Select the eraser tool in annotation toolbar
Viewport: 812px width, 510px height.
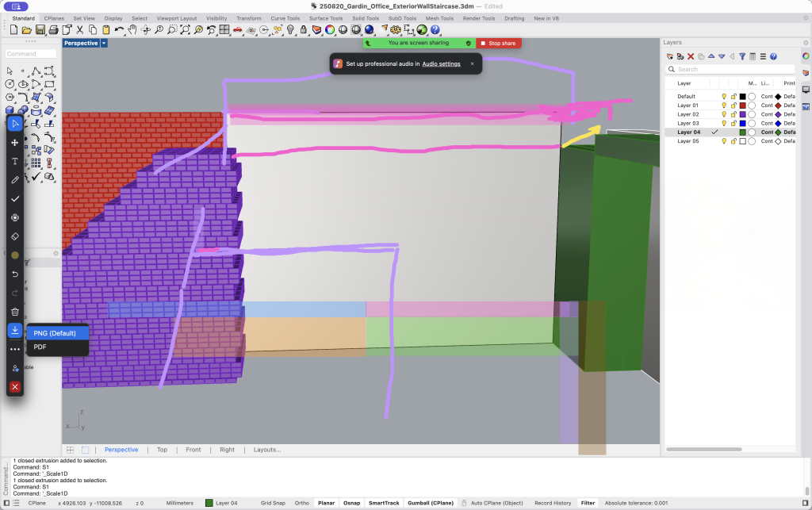coord(14,236)
